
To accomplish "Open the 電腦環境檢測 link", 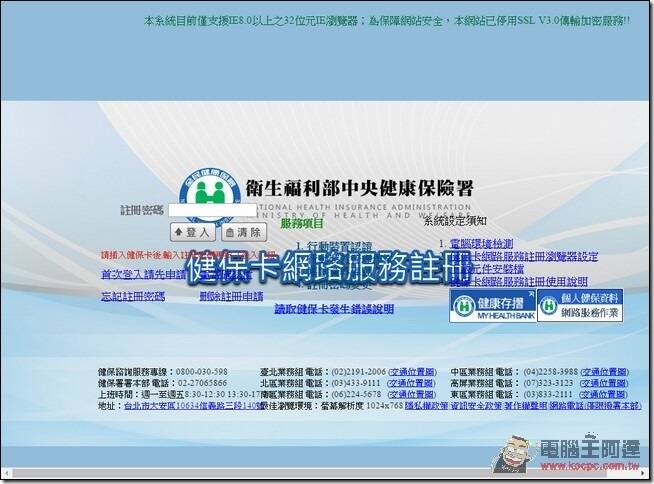I will [x=482, y=244].
